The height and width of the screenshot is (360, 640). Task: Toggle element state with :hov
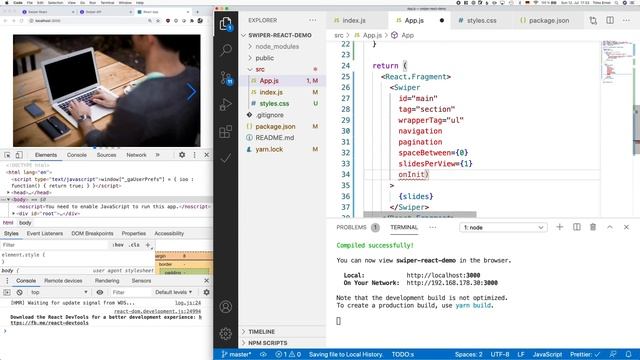click(x=118, y=245)
